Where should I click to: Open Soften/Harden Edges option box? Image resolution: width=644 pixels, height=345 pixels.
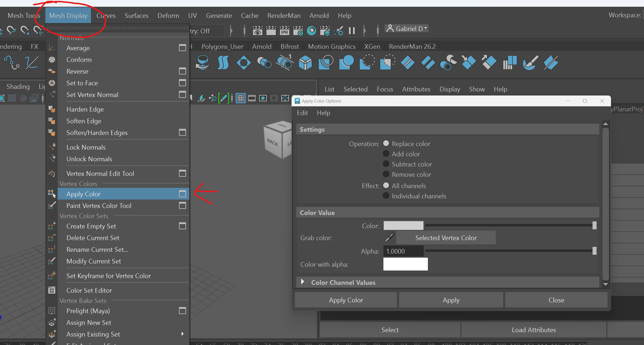(x=182, y=132)
